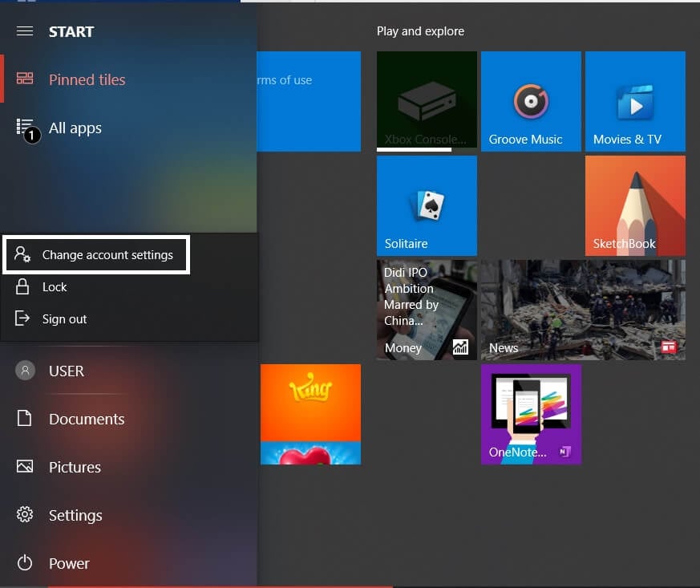Click the account settings person-gear icon
Screen dimensions: 700x588
22,254
